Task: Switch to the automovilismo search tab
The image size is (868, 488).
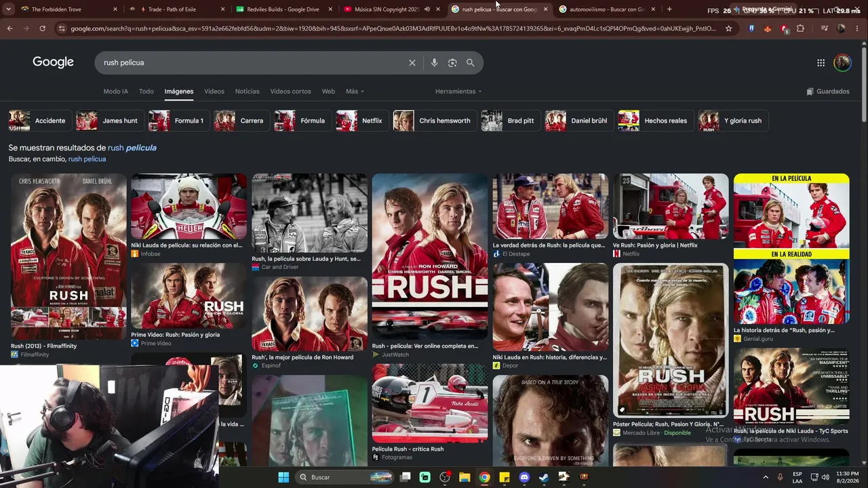Action: (607, 9)
